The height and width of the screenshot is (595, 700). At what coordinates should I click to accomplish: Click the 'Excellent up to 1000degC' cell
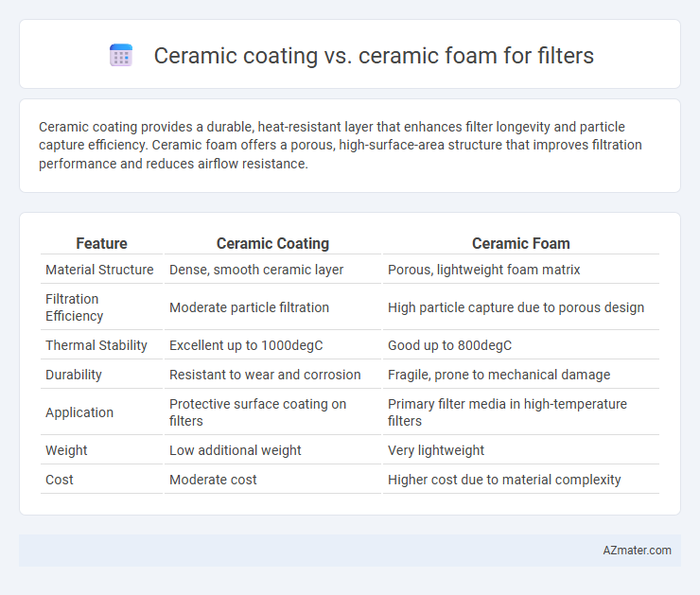pyautogui.click(x=246, y=345)
